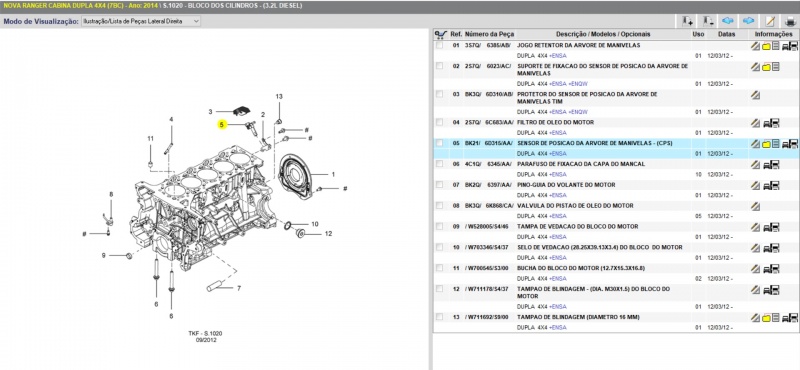Click callout number 12 in the diagram
Viewport: 800px width, 370px height.
point(328,234)
